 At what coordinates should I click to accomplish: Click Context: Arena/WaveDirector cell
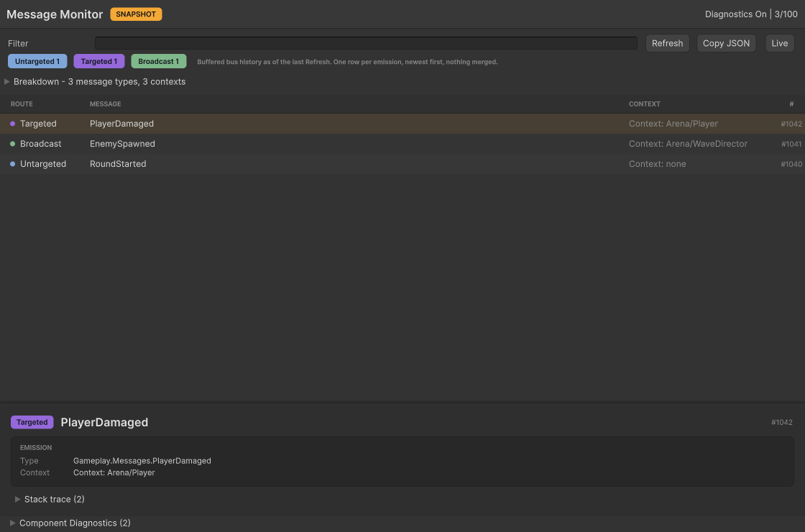pos(688,144)
